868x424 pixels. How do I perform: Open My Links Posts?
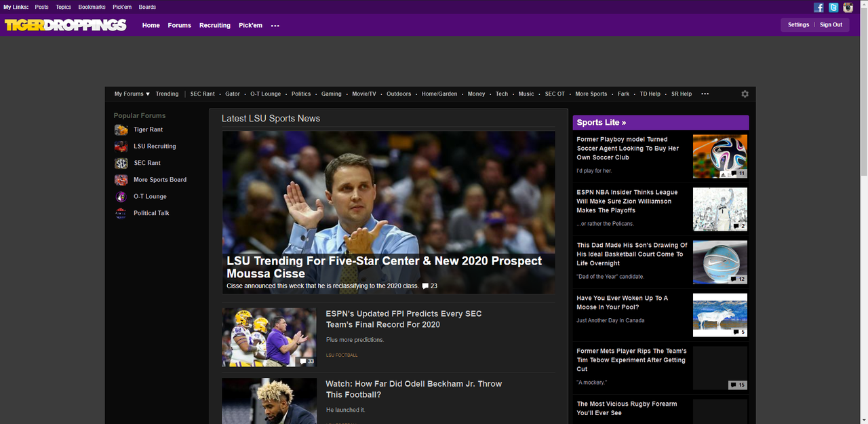[41, 7]
